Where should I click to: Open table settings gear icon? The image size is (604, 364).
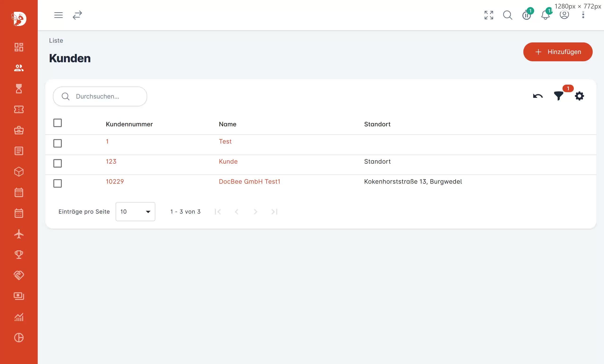coord(579,96)
